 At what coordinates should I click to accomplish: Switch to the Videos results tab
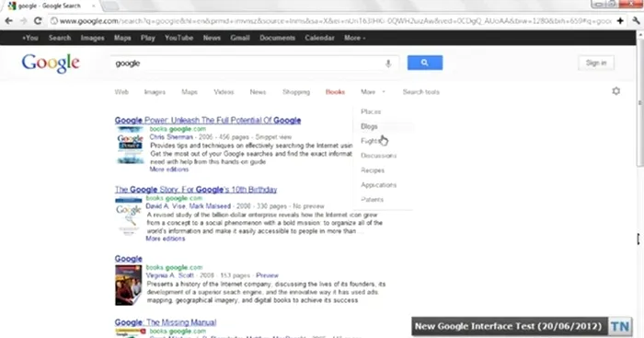click(224, 92)
